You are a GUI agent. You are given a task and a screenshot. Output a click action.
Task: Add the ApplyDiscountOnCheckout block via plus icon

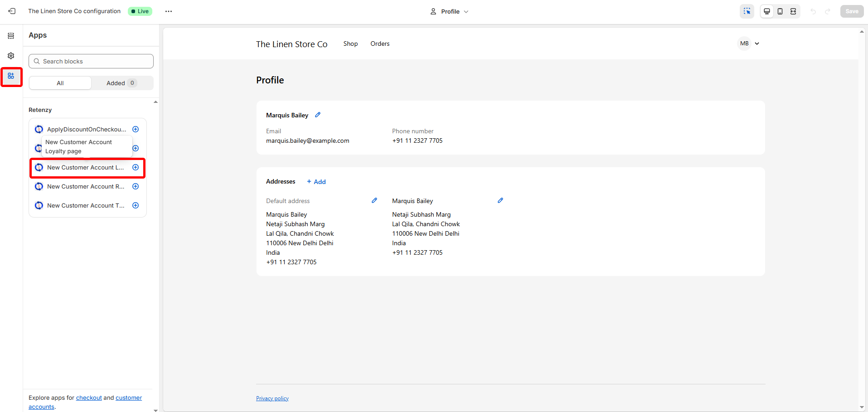tap(136, 129)
